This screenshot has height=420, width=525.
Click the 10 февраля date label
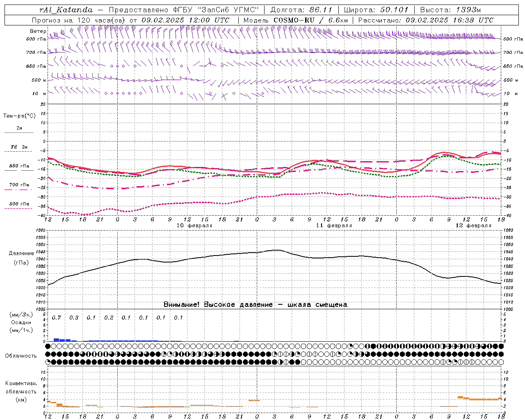[194, 226]
